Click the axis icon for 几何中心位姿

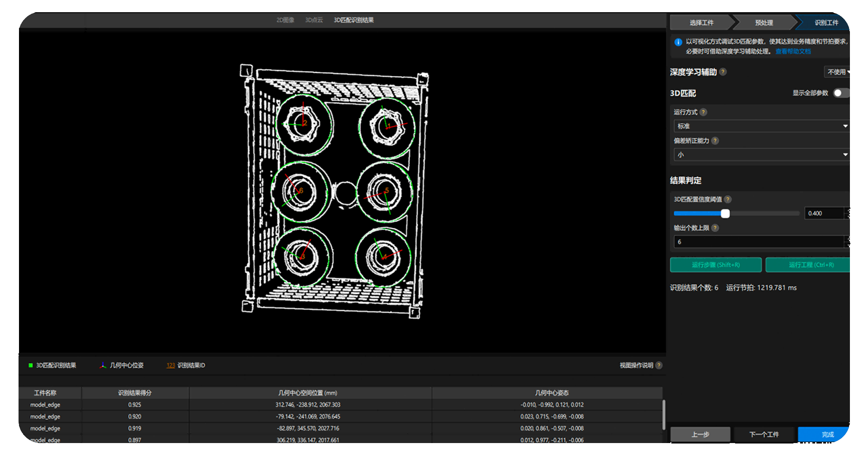coord(103,365)
